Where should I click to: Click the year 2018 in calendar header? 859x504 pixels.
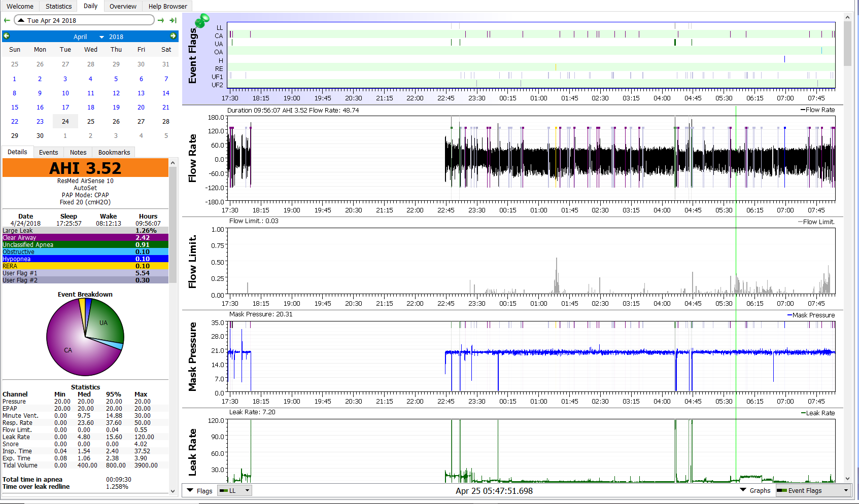(116, 37)
